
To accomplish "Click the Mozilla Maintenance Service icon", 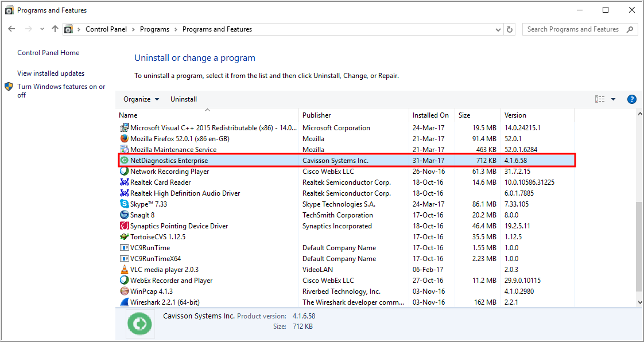I will click(124, 149).
